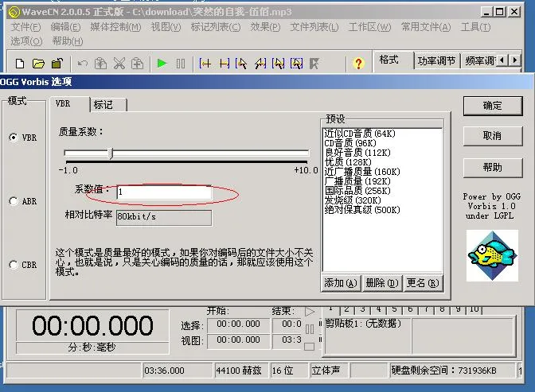Open the 文件(F) menu
The width and height of the screenshot is (535, 392).
[x=25, y=27]
